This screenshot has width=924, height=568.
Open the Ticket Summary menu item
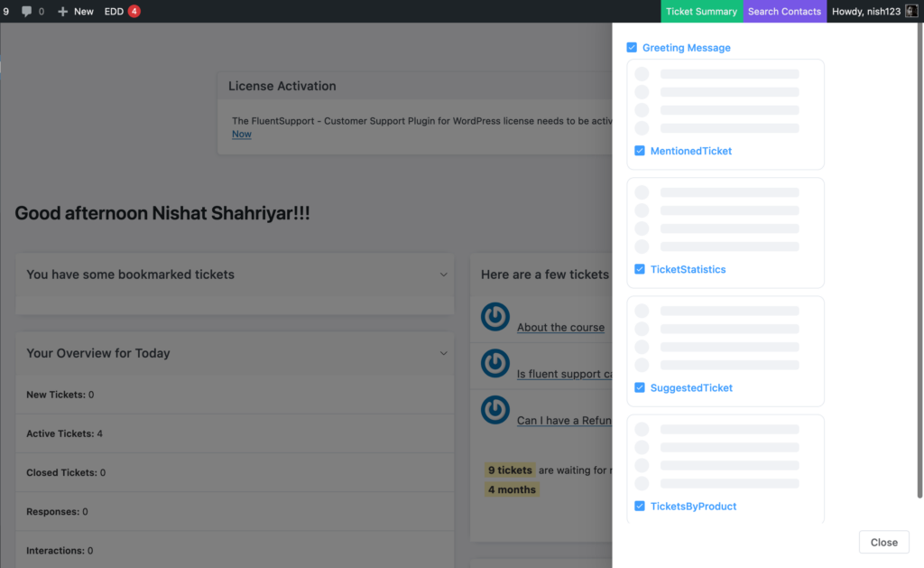701,11
